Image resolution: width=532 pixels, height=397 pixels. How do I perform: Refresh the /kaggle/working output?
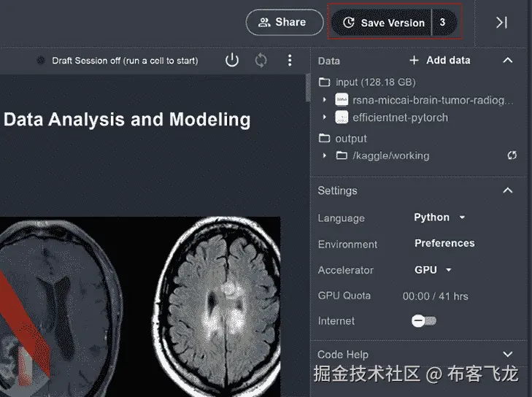point(512,155)
